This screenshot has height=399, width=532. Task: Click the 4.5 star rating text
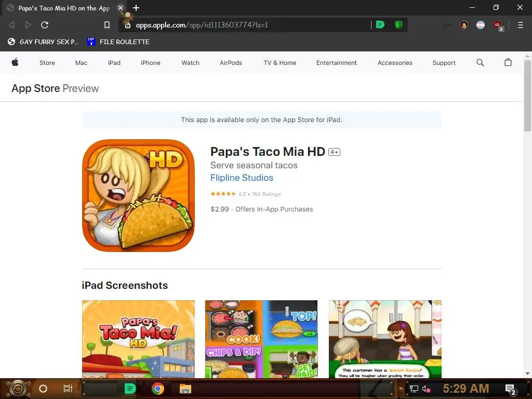click(x=246, y=194)
